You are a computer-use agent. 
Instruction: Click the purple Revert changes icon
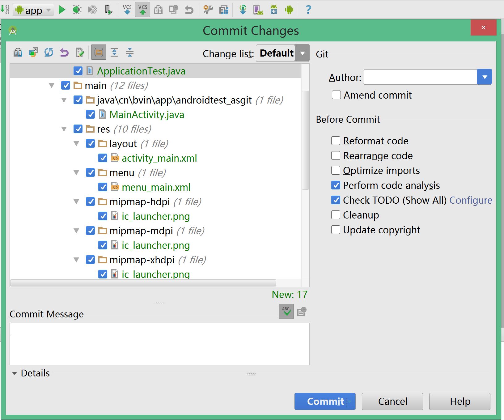click(64, 53)
